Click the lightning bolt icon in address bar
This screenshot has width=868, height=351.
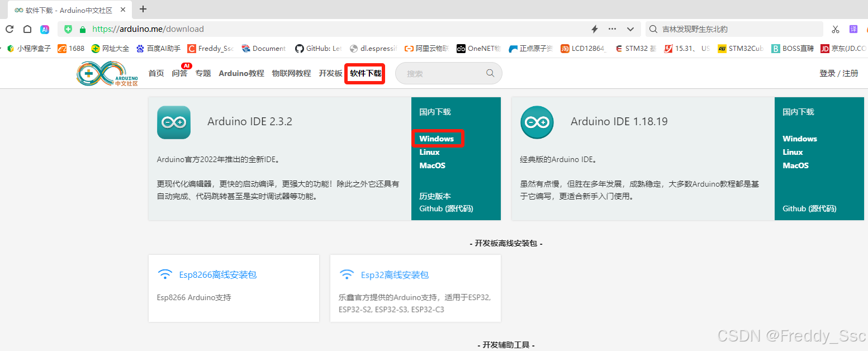[x=595, y=29]
